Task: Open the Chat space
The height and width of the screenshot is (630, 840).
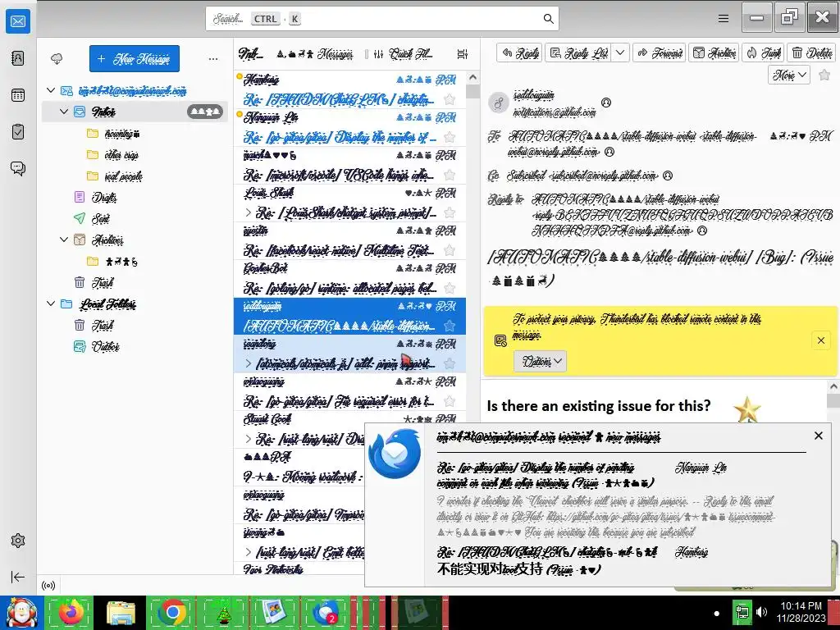Action: [18, 169]
